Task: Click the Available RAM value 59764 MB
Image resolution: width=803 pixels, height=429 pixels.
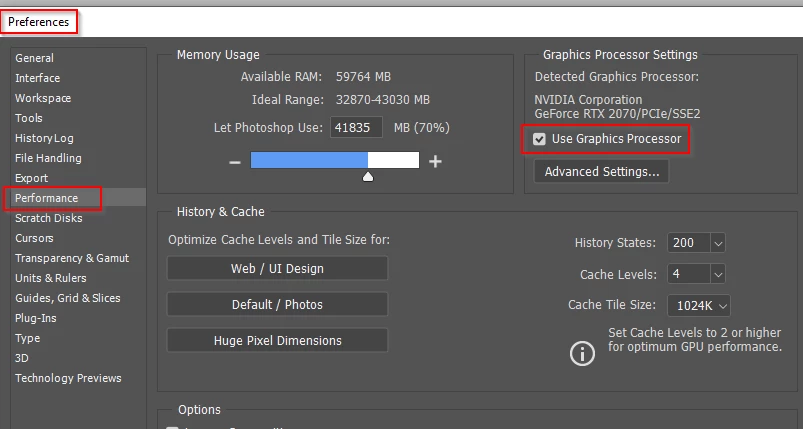Action: point(364,77)
